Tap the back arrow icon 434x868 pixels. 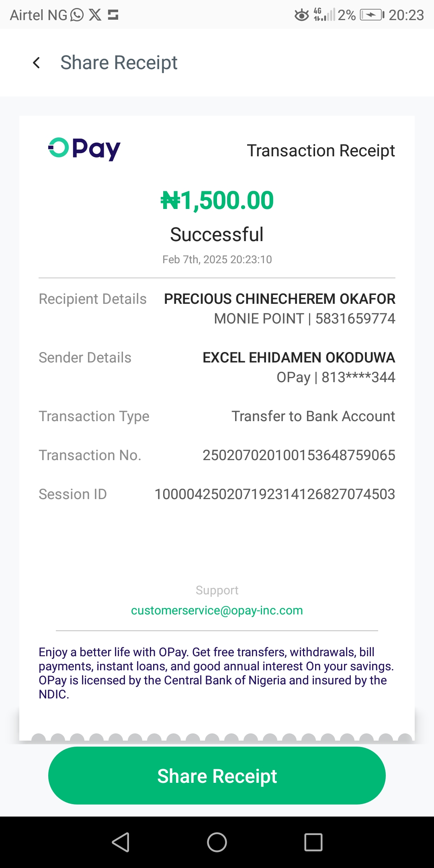point(37,63)
